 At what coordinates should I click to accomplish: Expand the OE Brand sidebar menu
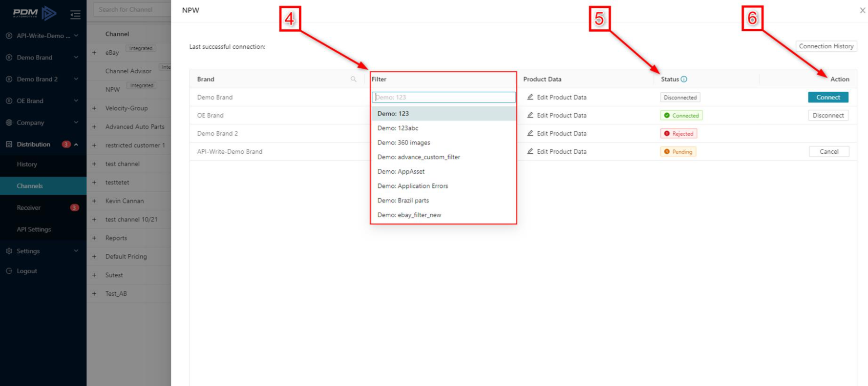click(76, 101)
